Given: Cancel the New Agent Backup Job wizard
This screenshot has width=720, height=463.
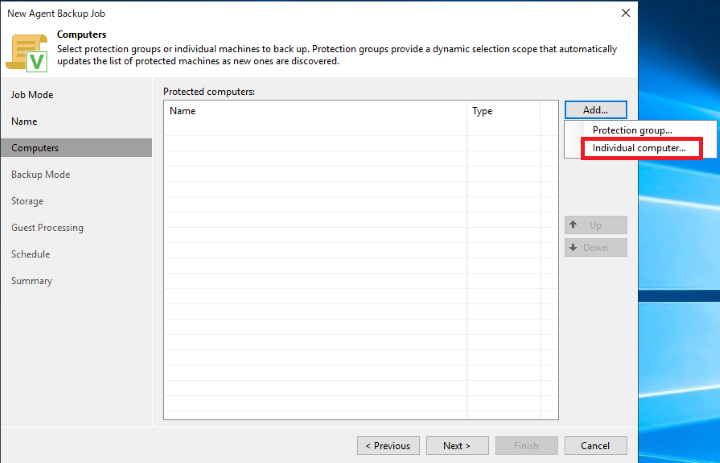Looking at the screenshot, I should coord(595,445).
